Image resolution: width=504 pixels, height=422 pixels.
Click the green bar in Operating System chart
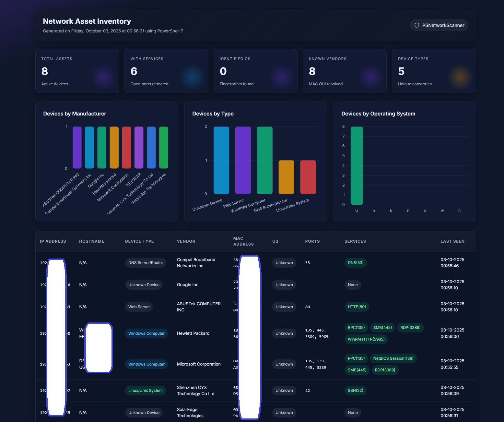[357, 165]
